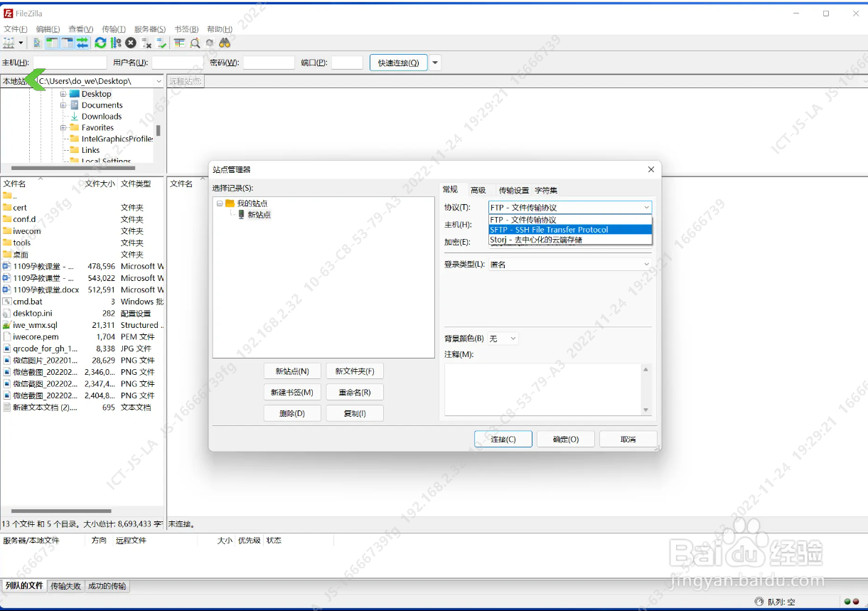The image size is (868, 611).
Task: Open the directory listing filters icon
Action: (178, 43)
